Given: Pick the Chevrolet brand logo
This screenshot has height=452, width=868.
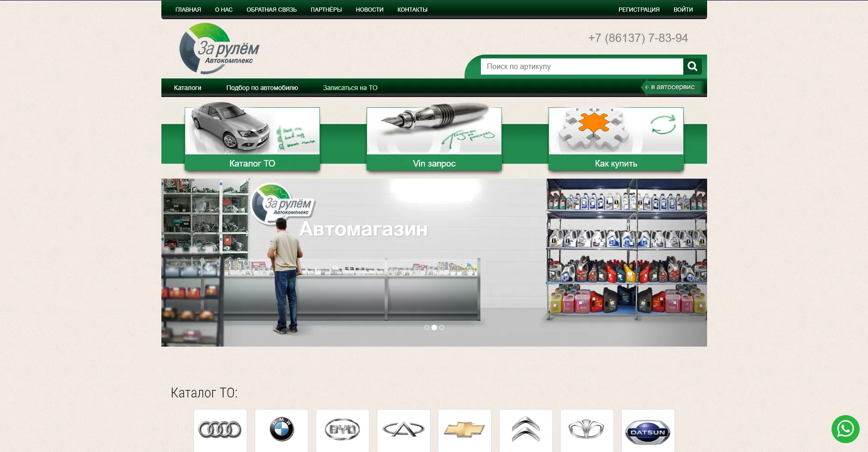Looking at the screenshot, I should point(465,430).
